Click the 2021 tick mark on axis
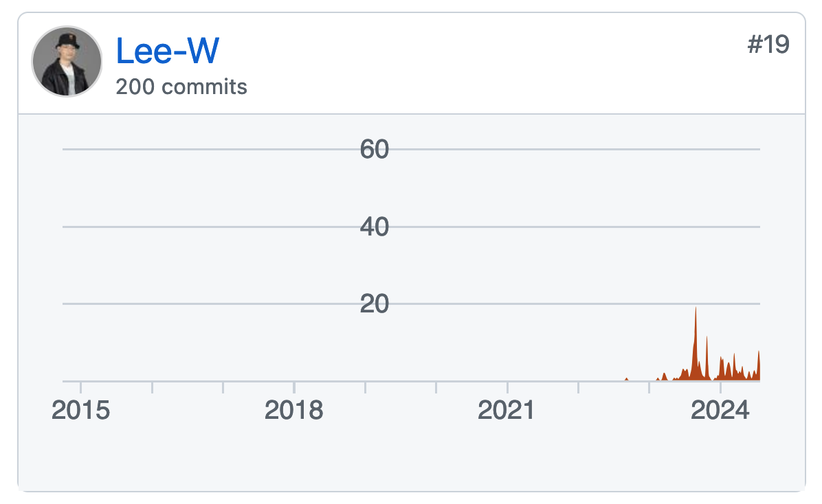Image resolution: width=822 pixels, height=504 pixels. click(x=507, y=387)
